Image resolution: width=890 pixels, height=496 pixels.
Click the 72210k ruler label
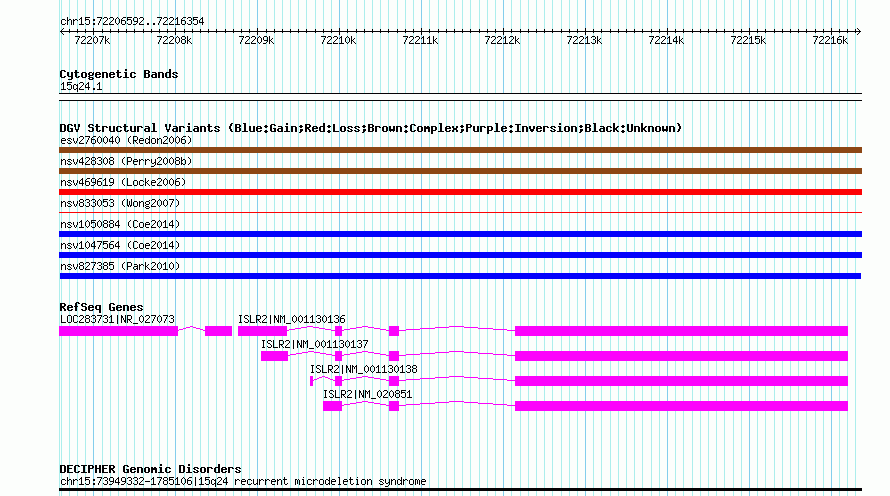(x=338, y=40)
